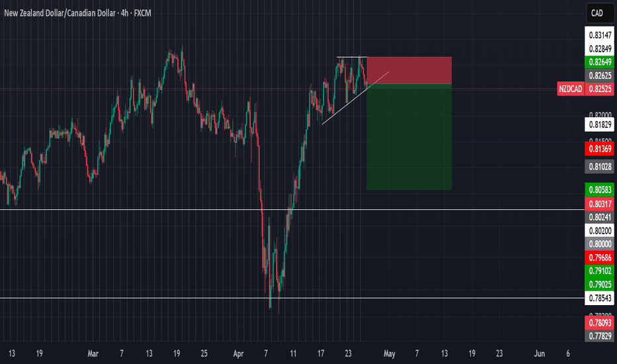Select the red 0.79686 price label
The width and height of the screenshot is (617, 364).
pos(600,257)
